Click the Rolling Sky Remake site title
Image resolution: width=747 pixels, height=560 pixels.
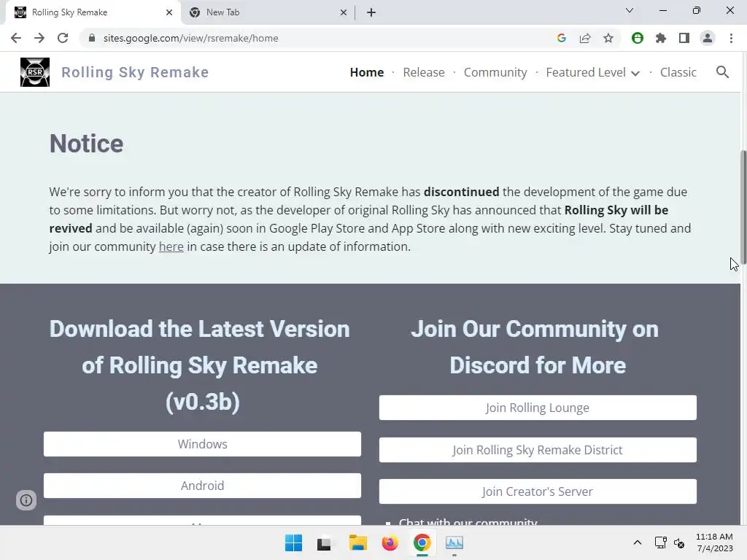pos(135,72)
